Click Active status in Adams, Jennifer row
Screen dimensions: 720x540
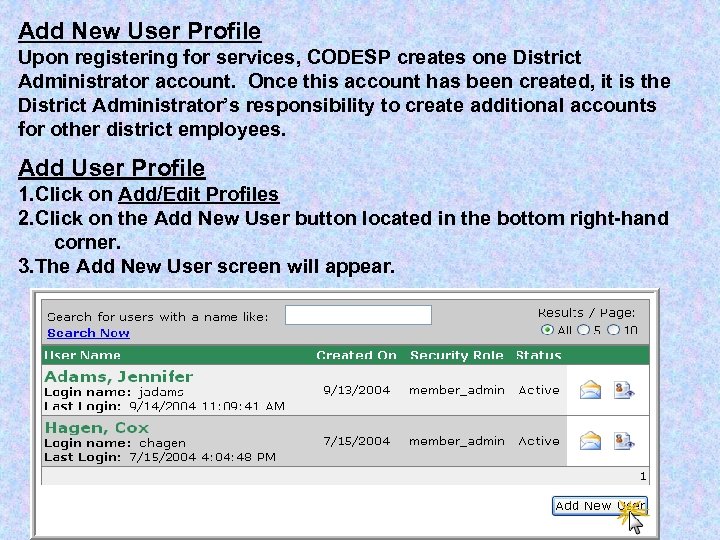539,390
